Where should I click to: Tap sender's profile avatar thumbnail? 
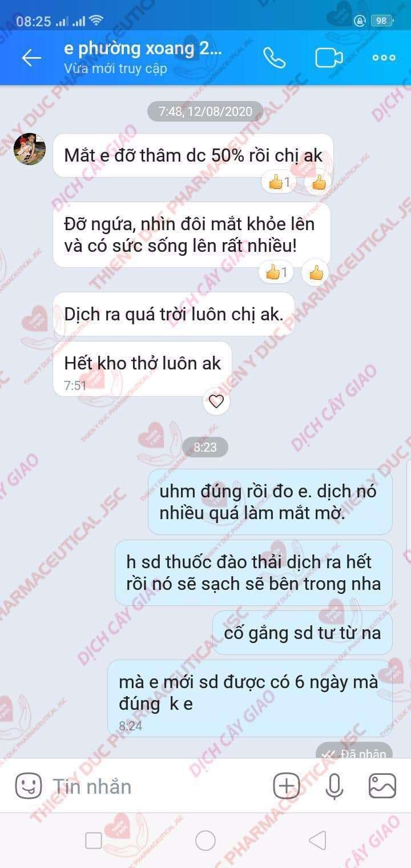pos(30,149)
